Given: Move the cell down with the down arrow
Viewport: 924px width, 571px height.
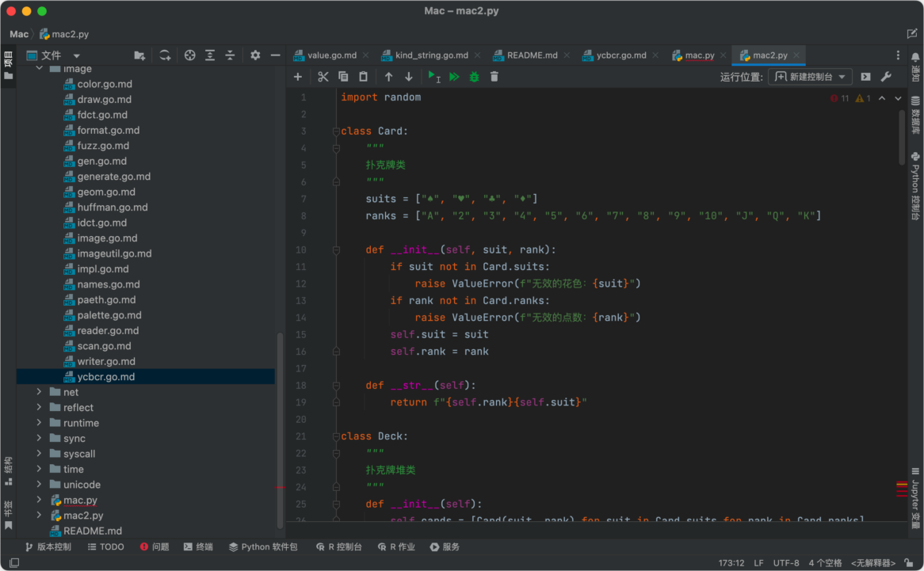Looking at the screenshot, I should click(x=408, y=77).
